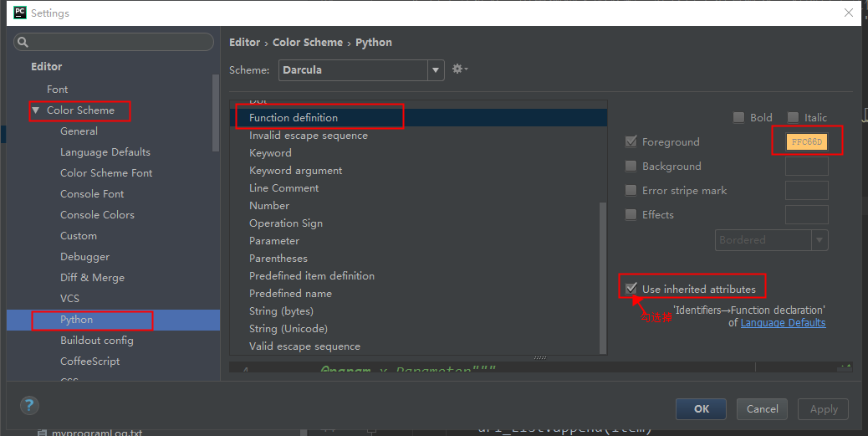Image resolution: width=868 pixels, height=436 pixels.
Task: Click the Cancel button
Action: [x=762, y=409]
